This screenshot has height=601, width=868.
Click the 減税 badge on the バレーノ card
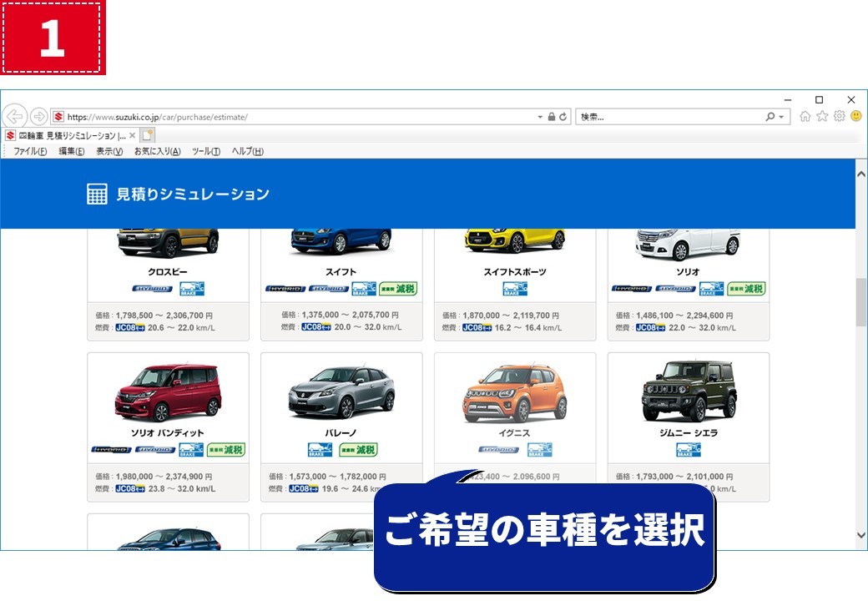[x=358, y=450]
